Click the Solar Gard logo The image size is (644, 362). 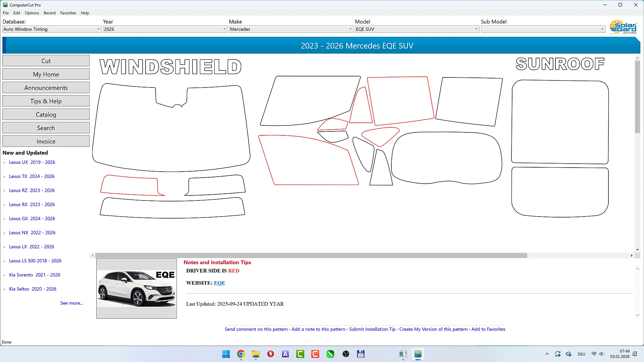click(624, 27)
